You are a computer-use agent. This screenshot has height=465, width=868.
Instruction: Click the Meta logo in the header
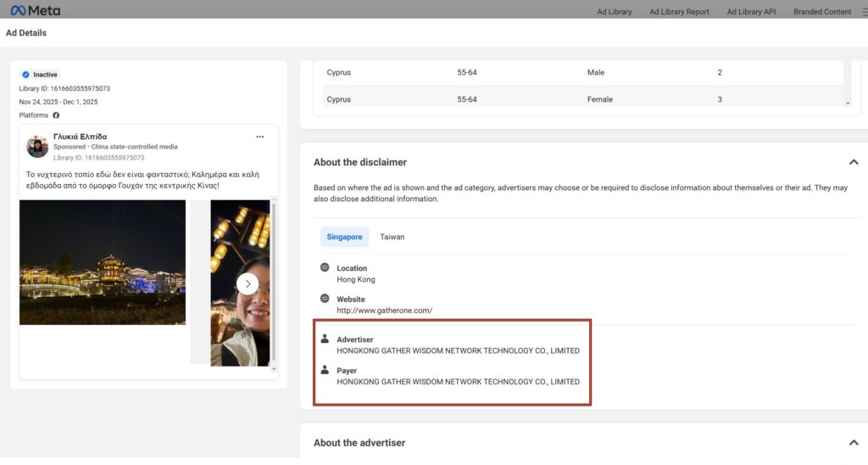[35, 11]
